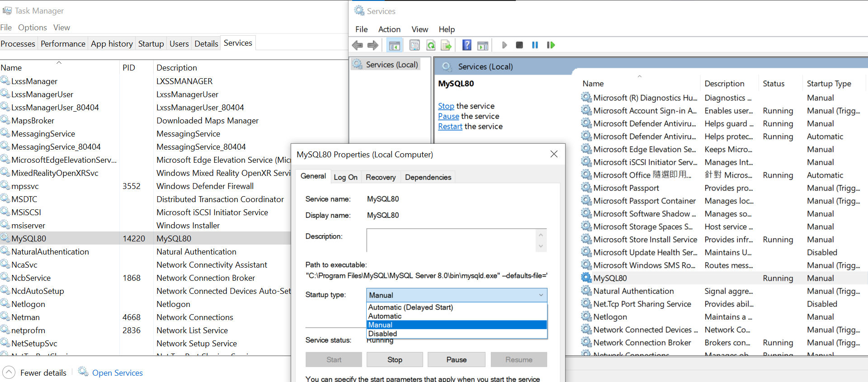Image resolution: width=868 pixels, height=382 pixels.
Task: Switch to the Recovery tab
Action: point(381,177)
